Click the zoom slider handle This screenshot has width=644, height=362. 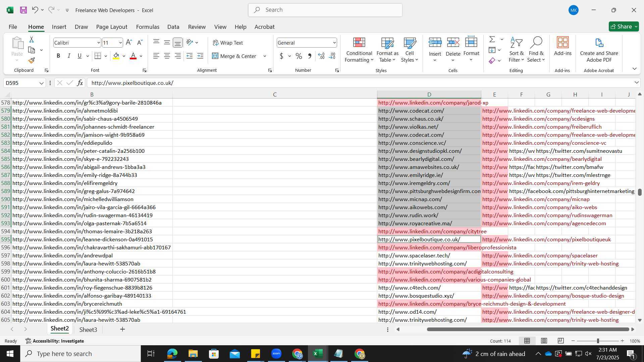coord(598,341)
